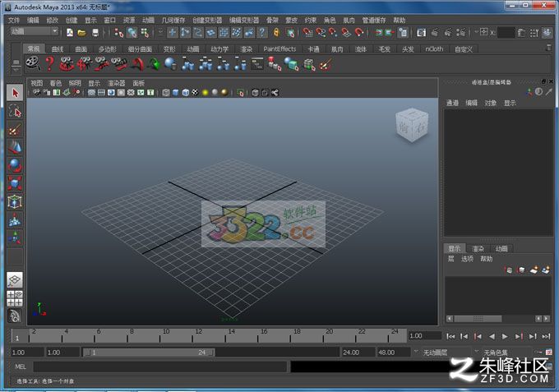This screenshot has width=559, height=392.
Task: Activate the Rotate tool (sphere icon)
Action: pyautogui.click(x=15, y=165)
